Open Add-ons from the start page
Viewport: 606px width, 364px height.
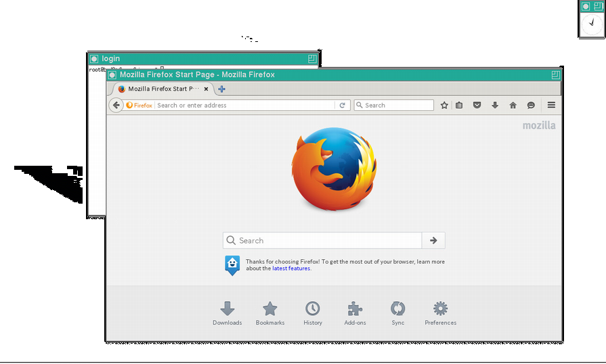[x=355, y=313]
